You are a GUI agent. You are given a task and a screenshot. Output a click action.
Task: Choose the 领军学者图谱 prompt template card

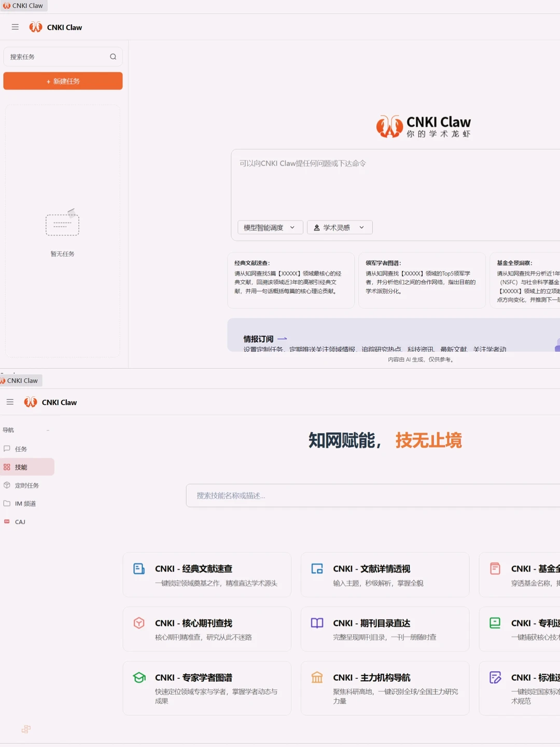[422, 280]
